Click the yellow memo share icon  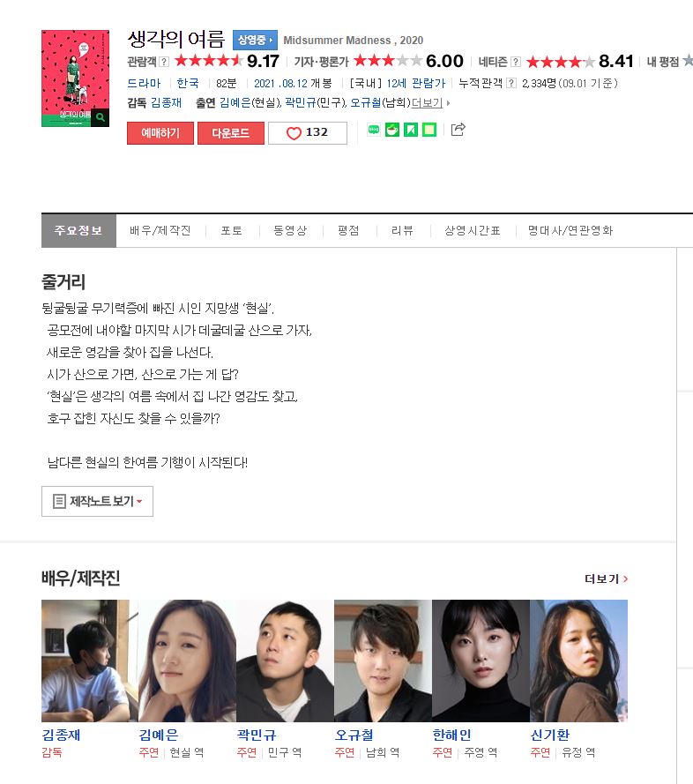tap(429, 130)
